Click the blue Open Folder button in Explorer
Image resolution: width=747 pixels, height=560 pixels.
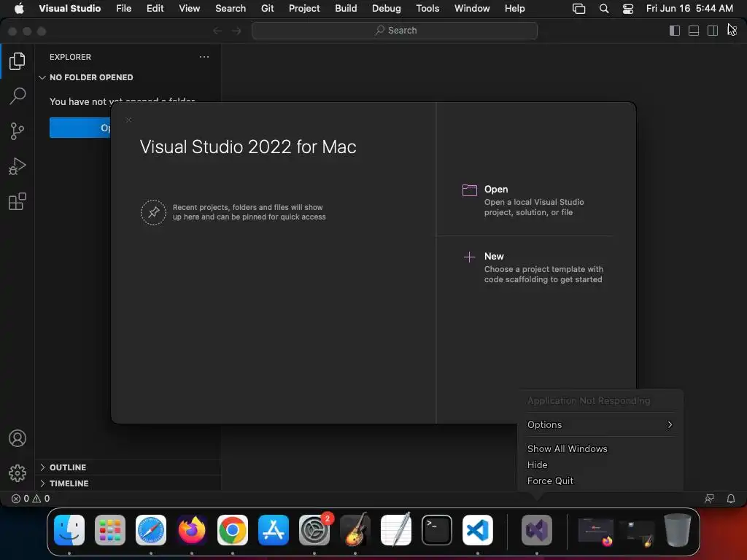(80, 128)
